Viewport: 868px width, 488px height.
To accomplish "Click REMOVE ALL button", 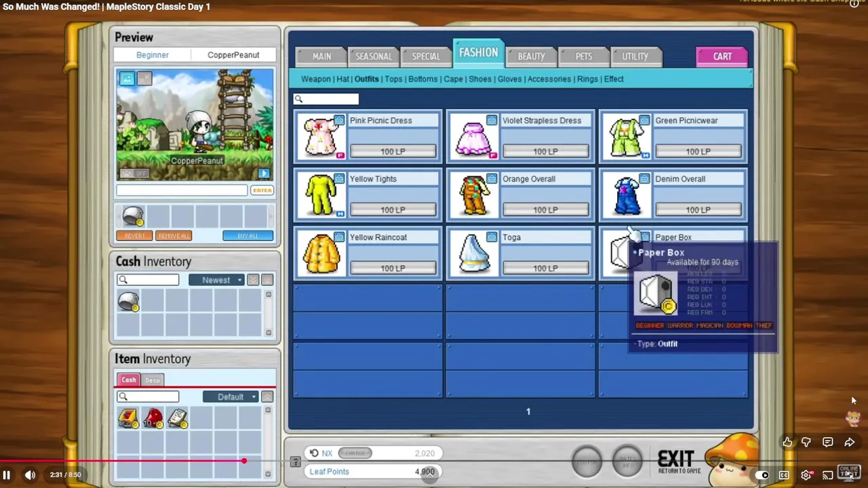I will point(174,236).
